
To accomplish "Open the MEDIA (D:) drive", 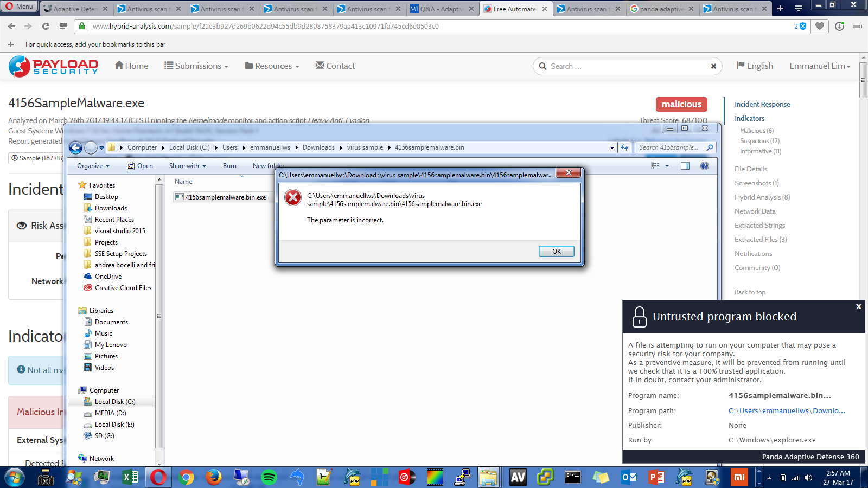I will [110, 413].
